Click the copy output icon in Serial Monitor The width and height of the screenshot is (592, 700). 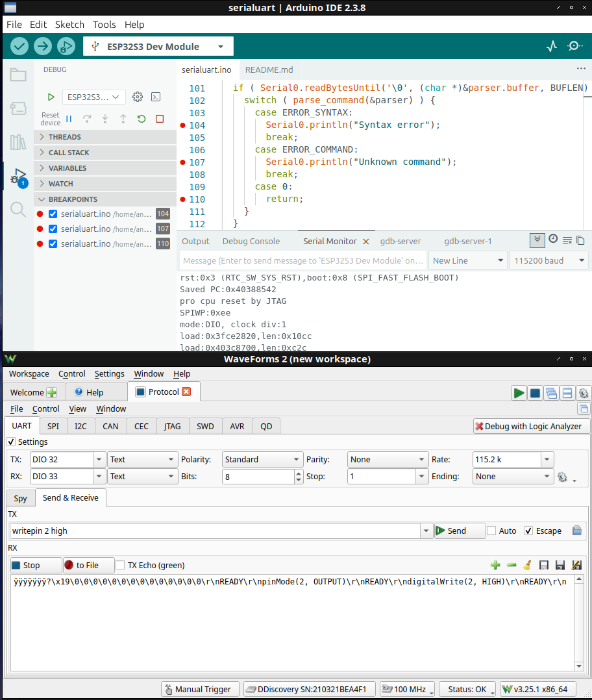click(580, 240)
